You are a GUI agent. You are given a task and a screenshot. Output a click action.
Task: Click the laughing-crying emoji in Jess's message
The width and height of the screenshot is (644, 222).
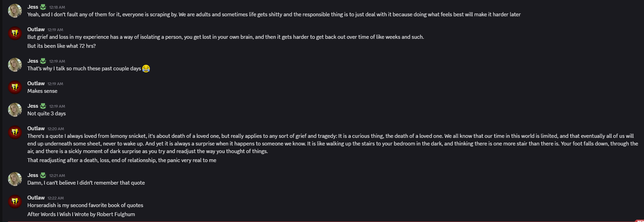point(146,69)
